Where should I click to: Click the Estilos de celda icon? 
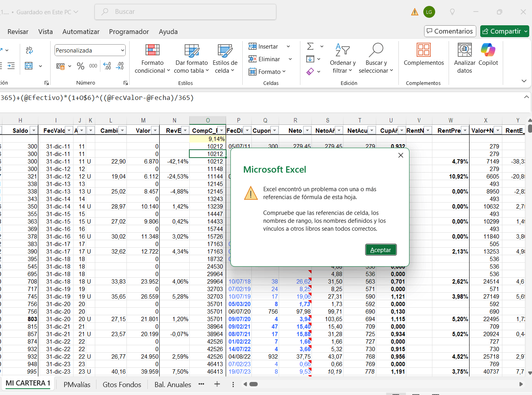[x=225, y=51]
